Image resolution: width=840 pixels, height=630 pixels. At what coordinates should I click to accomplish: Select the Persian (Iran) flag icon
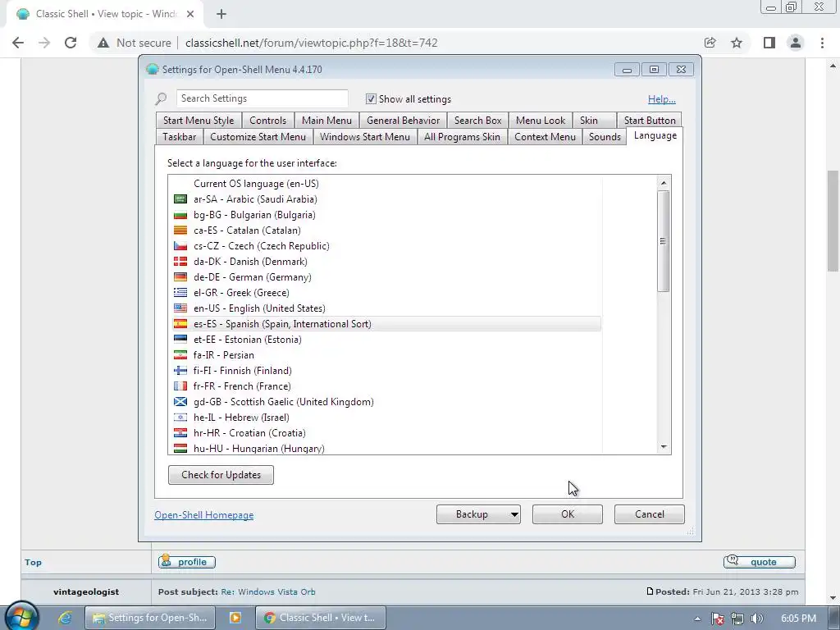[180, 354]
